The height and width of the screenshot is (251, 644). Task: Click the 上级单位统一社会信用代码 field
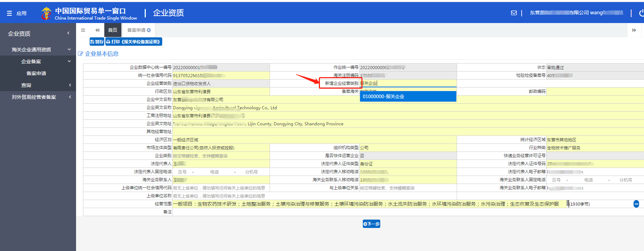pos(221,188)
